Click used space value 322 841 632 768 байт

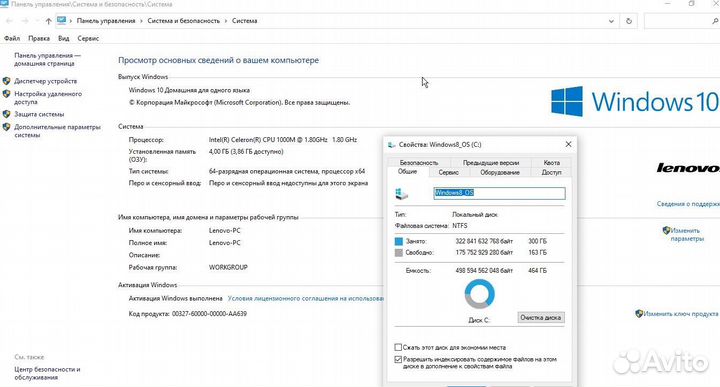point(484,241)
